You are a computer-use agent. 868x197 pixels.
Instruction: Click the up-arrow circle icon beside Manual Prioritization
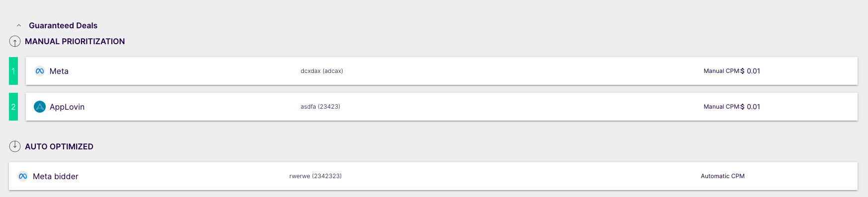pos(15,41)
